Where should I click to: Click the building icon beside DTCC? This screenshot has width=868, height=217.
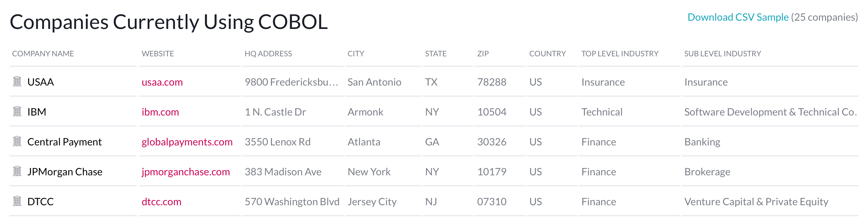17,201
